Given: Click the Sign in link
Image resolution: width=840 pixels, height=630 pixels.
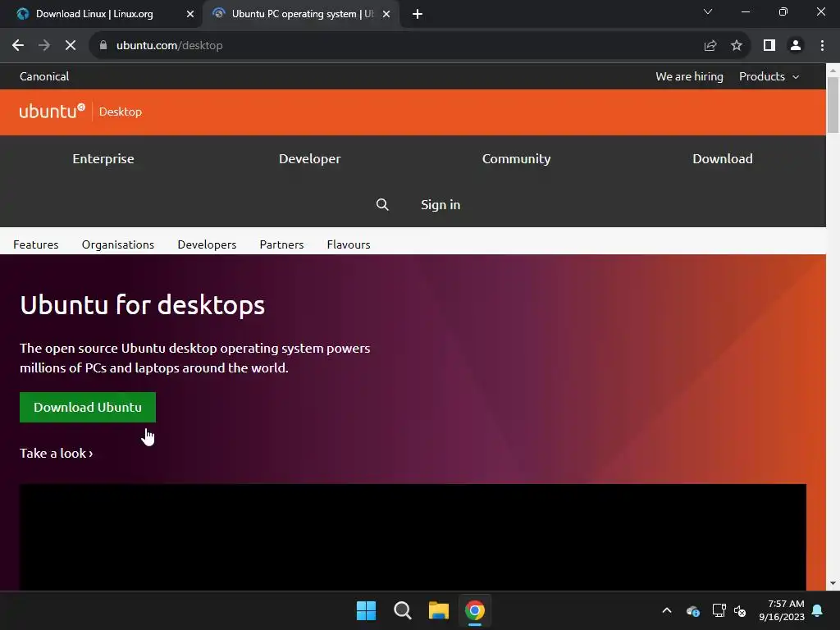Looking at the screenshot, I should [441, 204].
